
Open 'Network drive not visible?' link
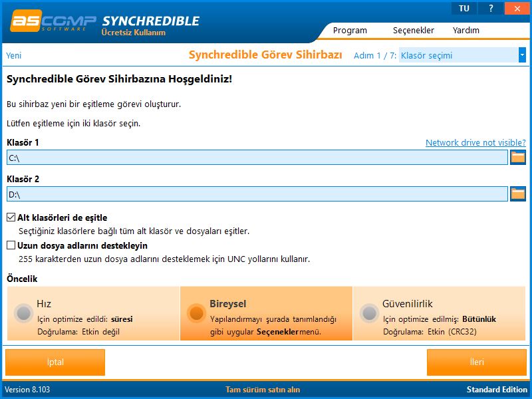click(x=475, y=142)
